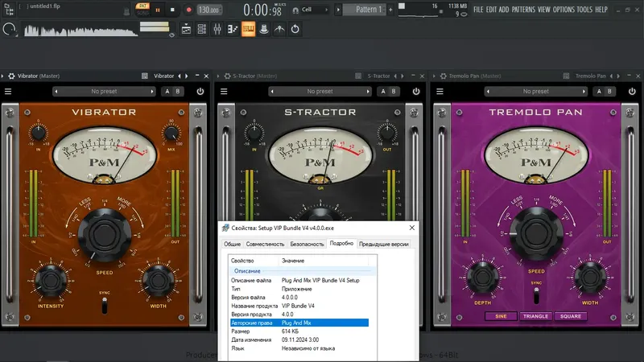Click the Vibrator SPEED knob
The height and width of the screenshot is (362, 644).
[x=105, y=235]
